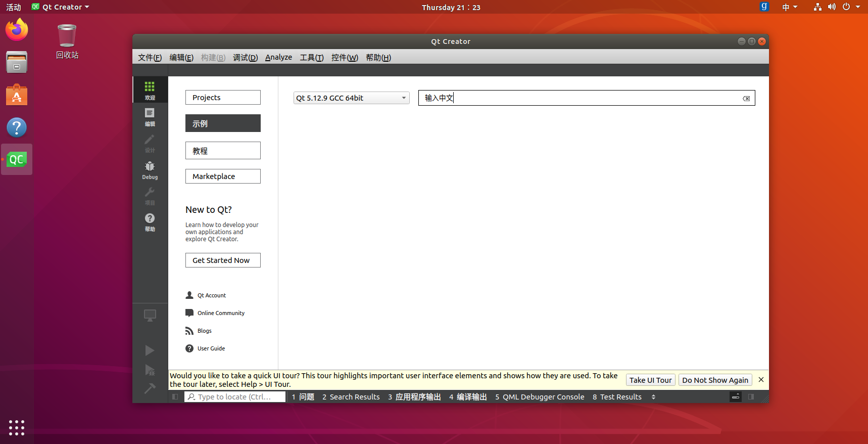This screenshot has height=444, width=868.
Task: Open Help from the Ubuntu dock
Action: point(17,127)
